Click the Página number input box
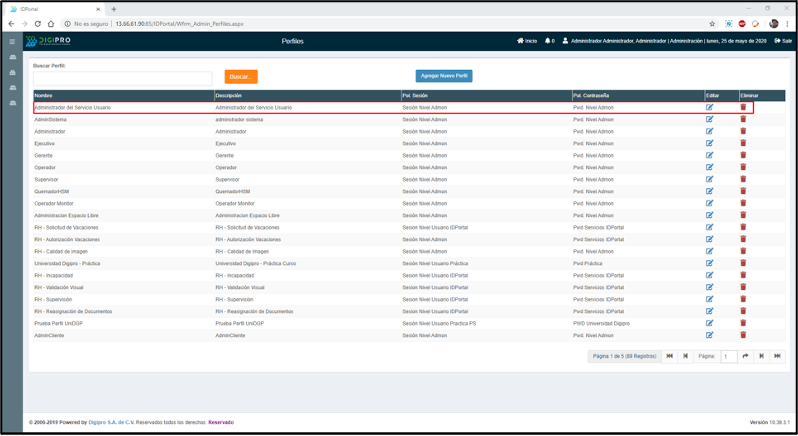Screen dimensions: 798x436 point(728,356)
